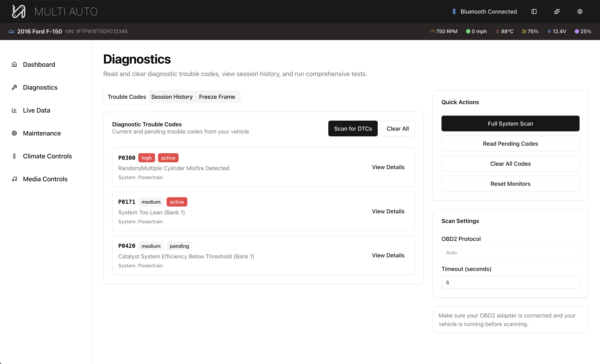Click the Media Controls music icon

[14, 179]
